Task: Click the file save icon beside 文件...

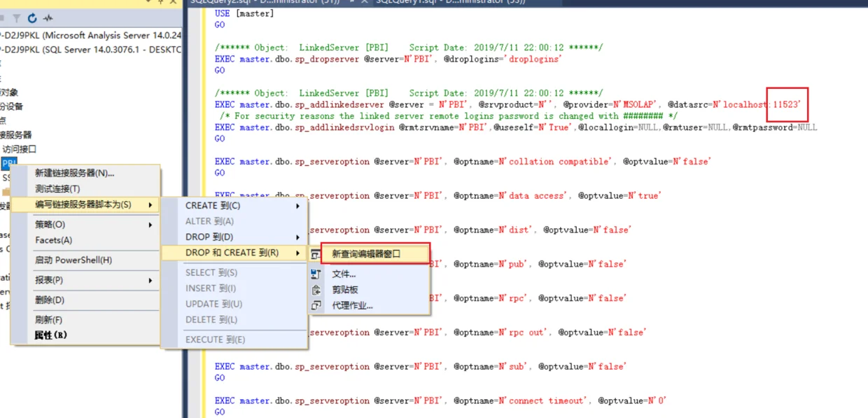Action: point(316,274)
